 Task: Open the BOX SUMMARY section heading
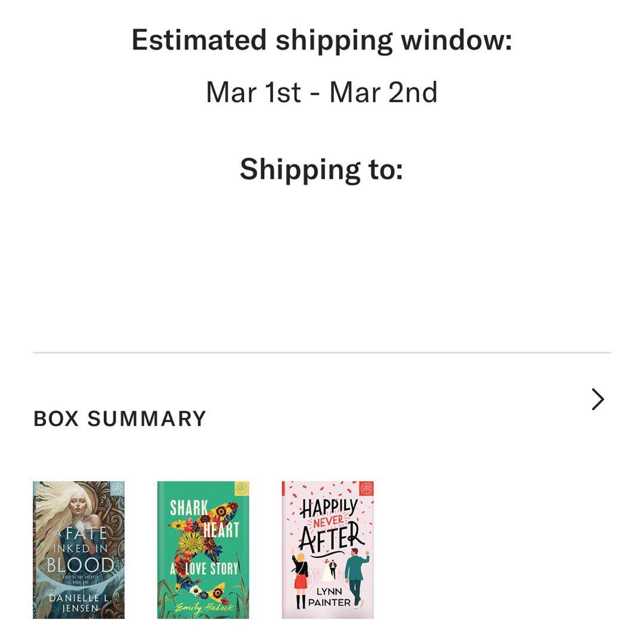pos(120,419)
